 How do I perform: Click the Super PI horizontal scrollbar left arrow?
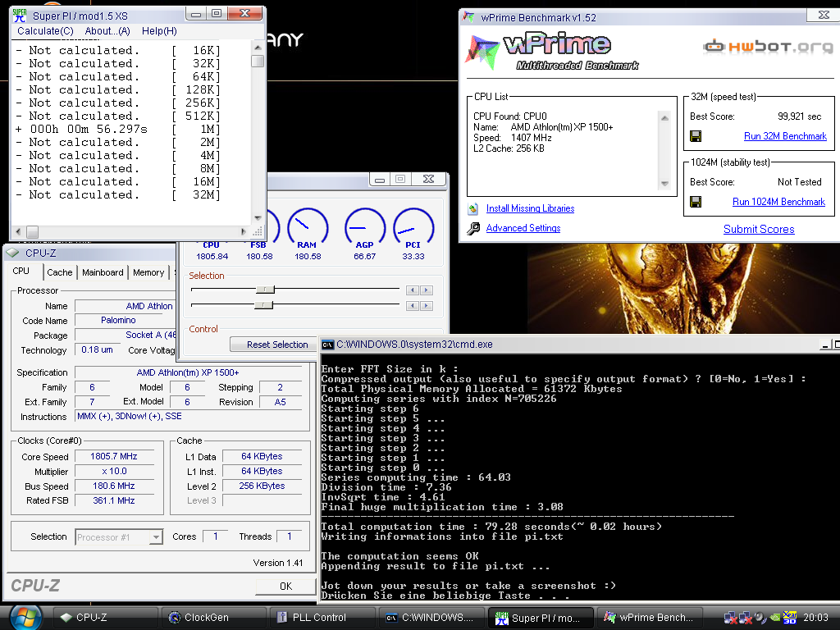[x=18, y=232]
